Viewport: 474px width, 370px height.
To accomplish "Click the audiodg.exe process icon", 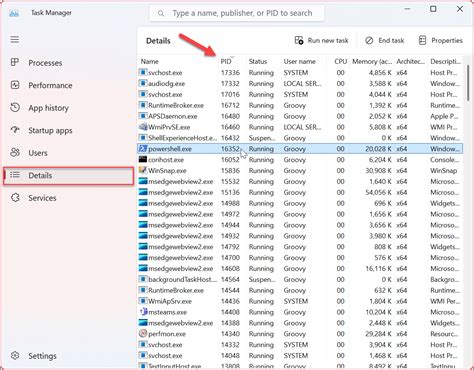I will pyautogui.click(x=143, y=83).
